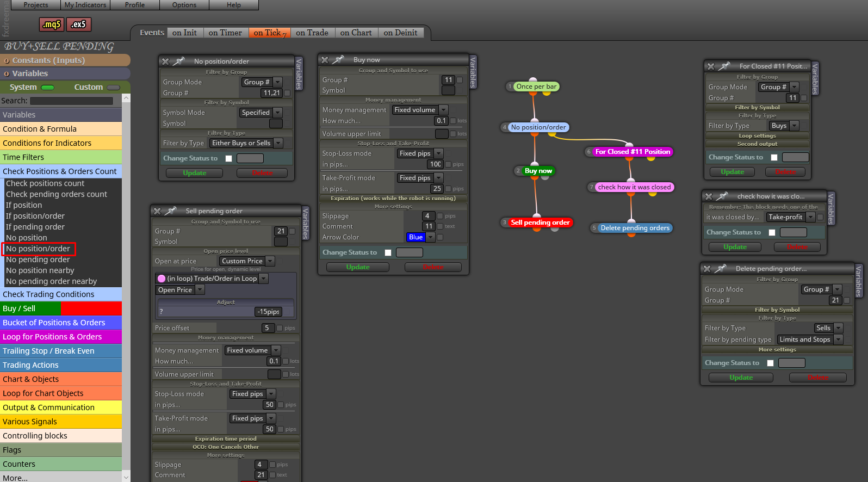
Task: Tick Change Status checkbox in Buy now panel
Action: (388, 252)
